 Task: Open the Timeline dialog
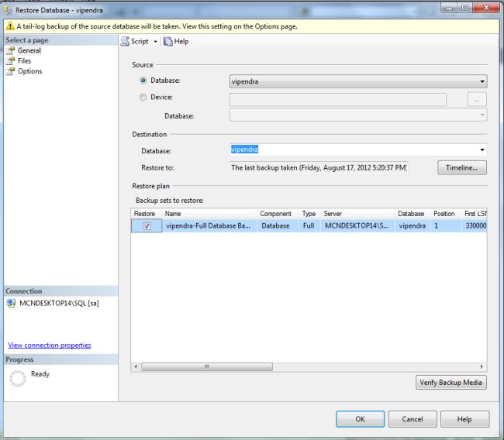point(462,167)
